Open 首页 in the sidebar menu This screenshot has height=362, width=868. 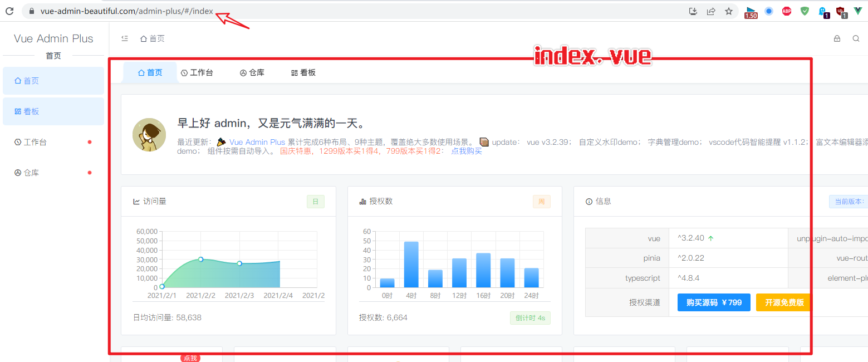click(53, 81)
